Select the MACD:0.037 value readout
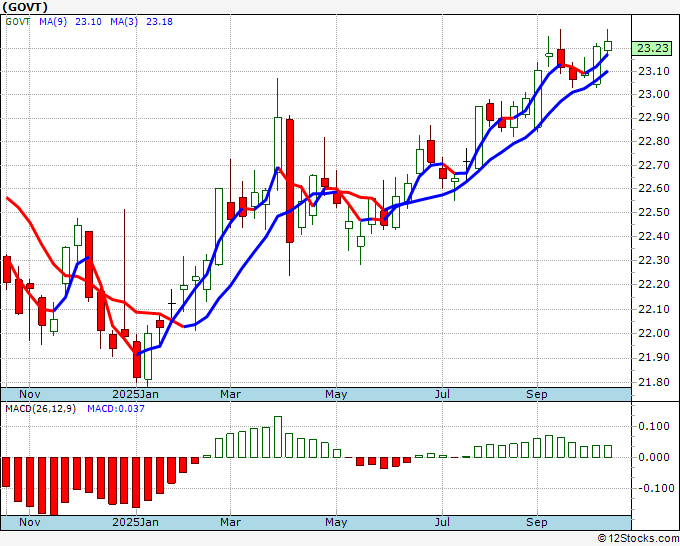The image size is (680, 546). (x=116, y=409)
